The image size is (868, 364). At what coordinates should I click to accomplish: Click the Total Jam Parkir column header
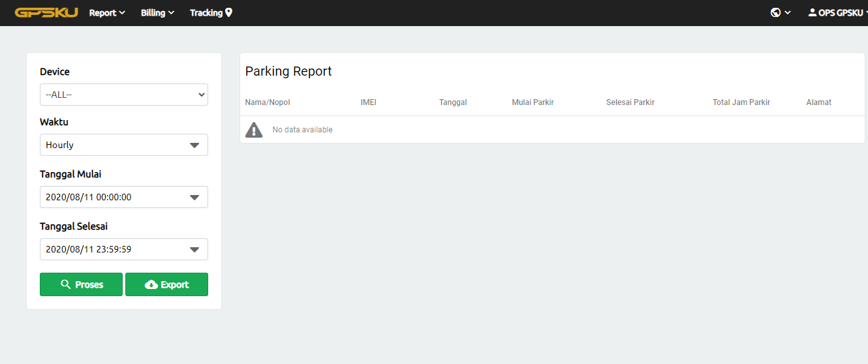pyautogui.click(x=741, y=102)
